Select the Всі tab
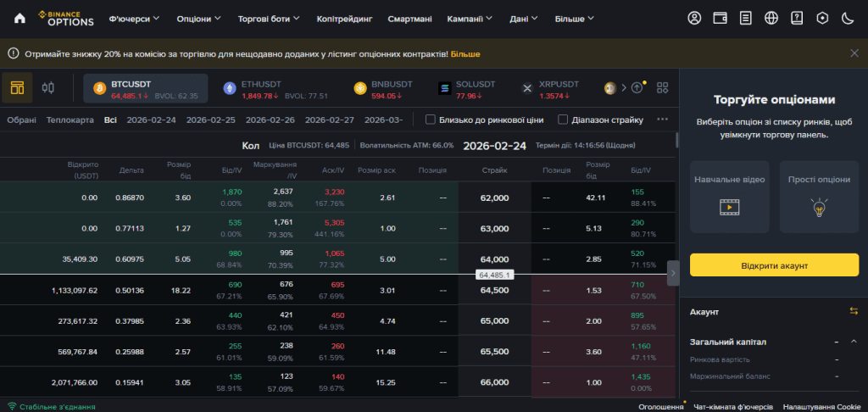 click(110, 120)
